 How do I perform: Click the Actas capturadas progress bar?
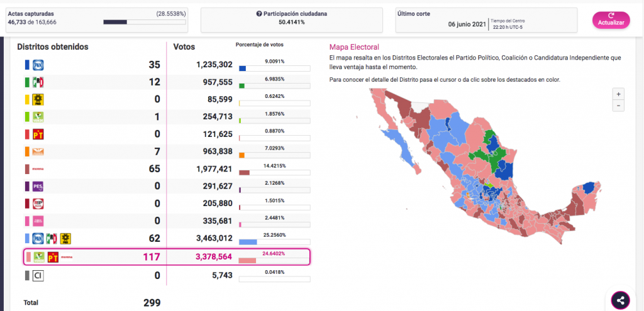tap(144, 22)
